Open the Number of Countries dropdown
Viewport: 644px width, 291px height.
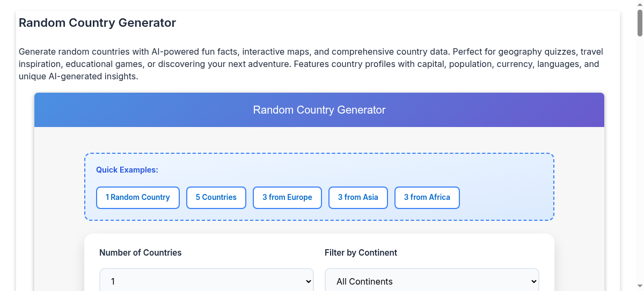(x=206, y=281)
